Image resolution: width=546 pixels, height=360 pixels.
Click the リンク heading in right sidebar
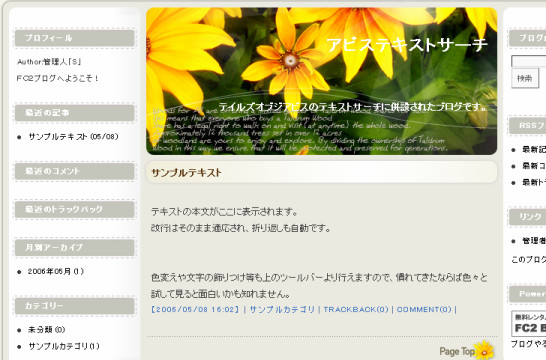pos(528,217)
